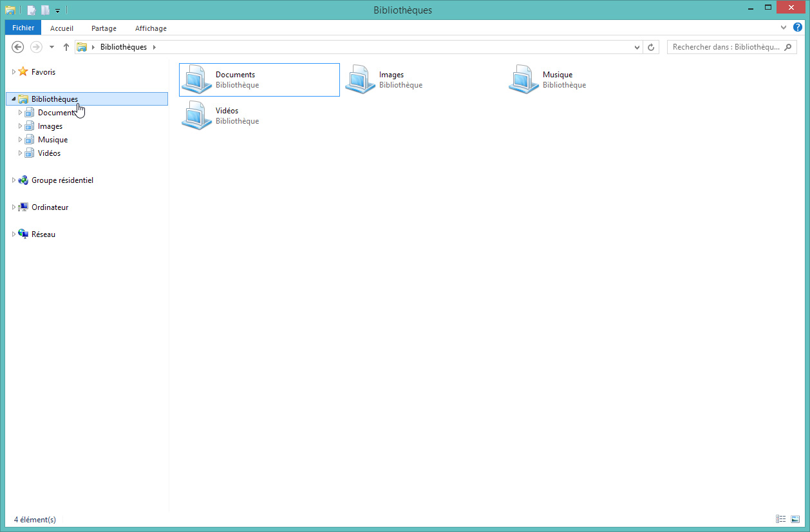Select the Réseau label in sidebar
The width and height of the screenshot is (810, 532).
pyautogui.click(x=44, y=234)
